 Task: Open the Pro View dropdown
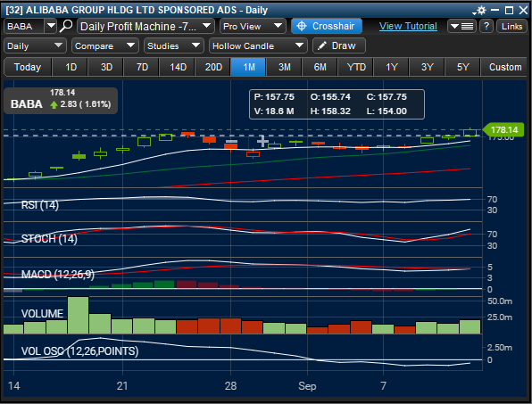(x=253, y=26)
